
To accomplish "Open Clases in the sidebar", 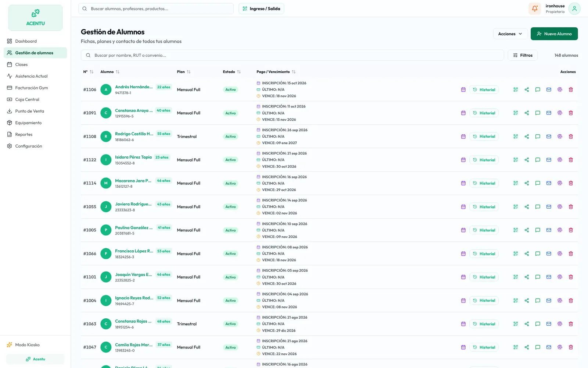I will coord(35,64).
